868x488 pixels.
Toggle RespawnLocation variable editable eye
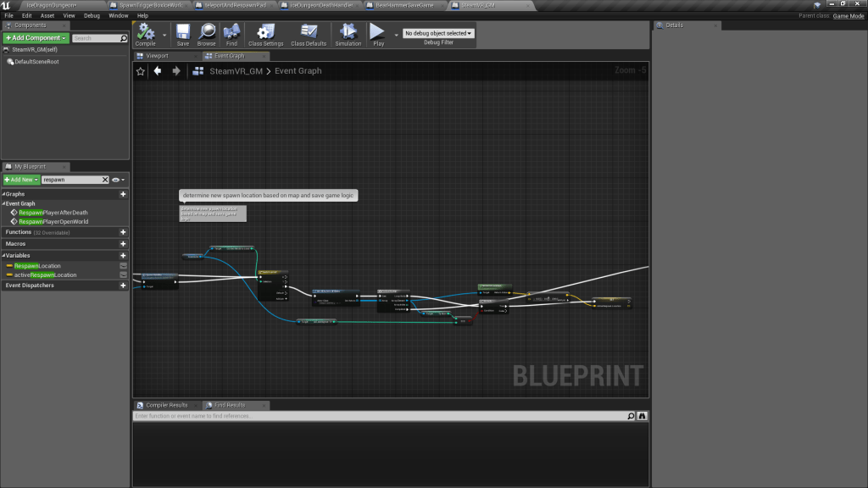(124, 266)
